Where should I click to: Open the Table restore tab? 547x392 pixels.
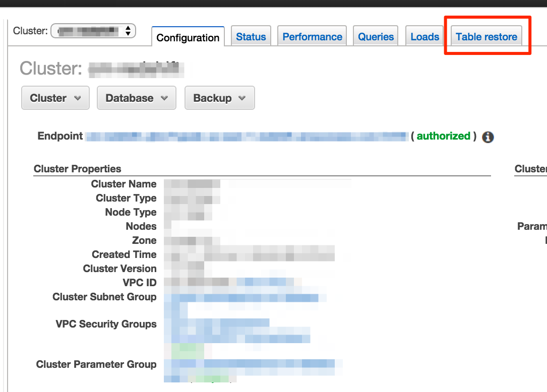pos(486,36)
